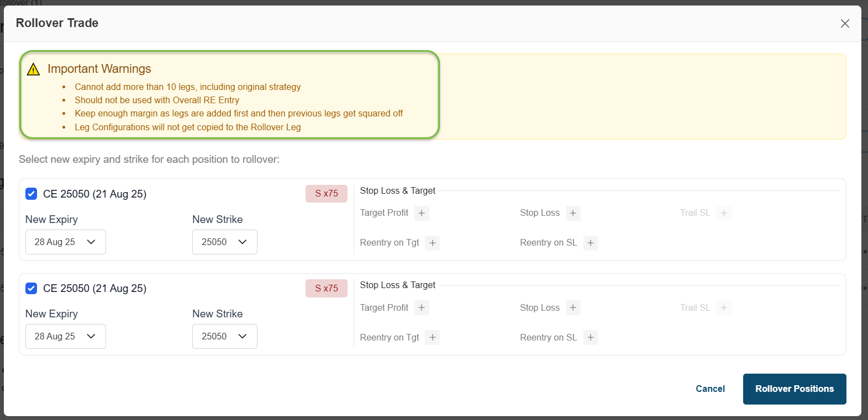Add Target Profit for second leg

click(x=422, y=307)
